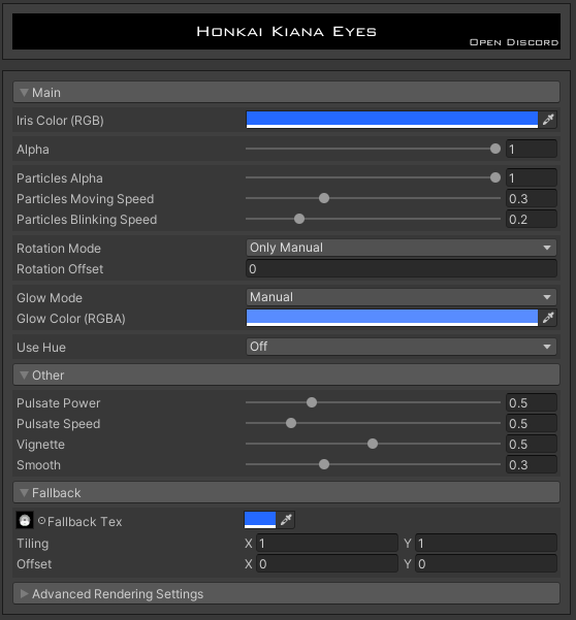Open the Glow Mode dropdown
Screen dimensions: 576x620
[x=401, y=297]
